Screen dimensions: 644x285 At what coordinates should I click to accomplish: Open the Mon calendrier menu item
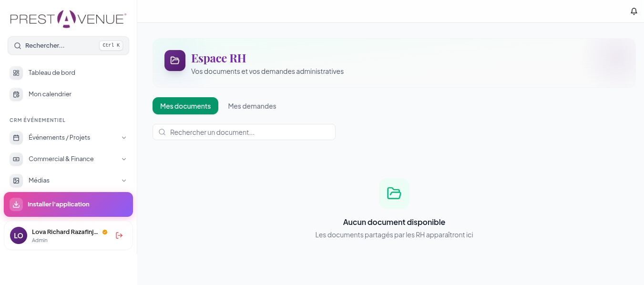[x=68, y=94]
